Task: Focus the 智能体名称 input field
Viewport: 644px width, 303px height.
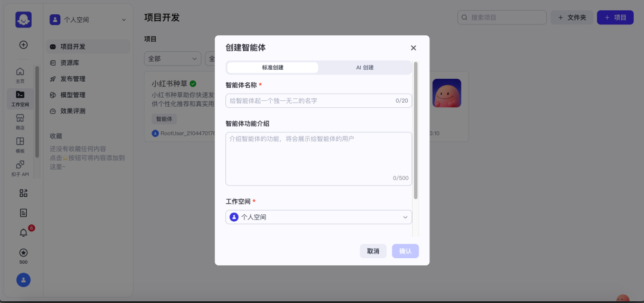Action: coord(318,101)
